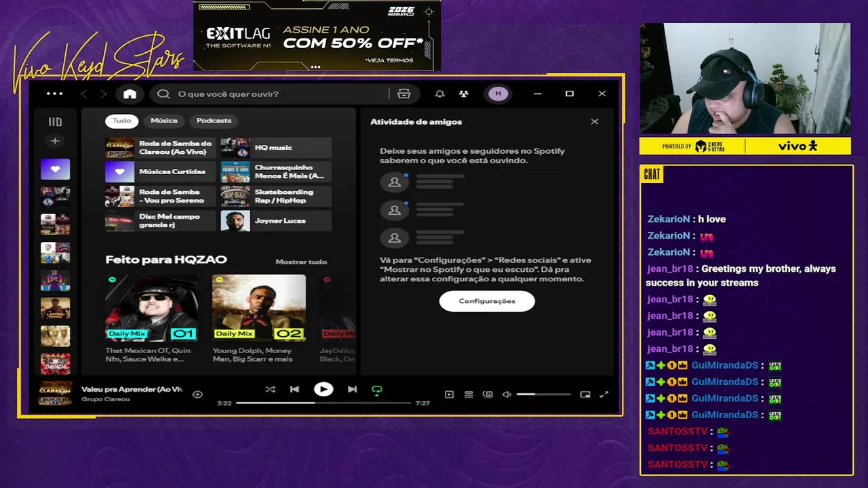This screenshot has width=868, height=488.
Task: Select the 'Podcasts' filter chip
Action: 214,121
